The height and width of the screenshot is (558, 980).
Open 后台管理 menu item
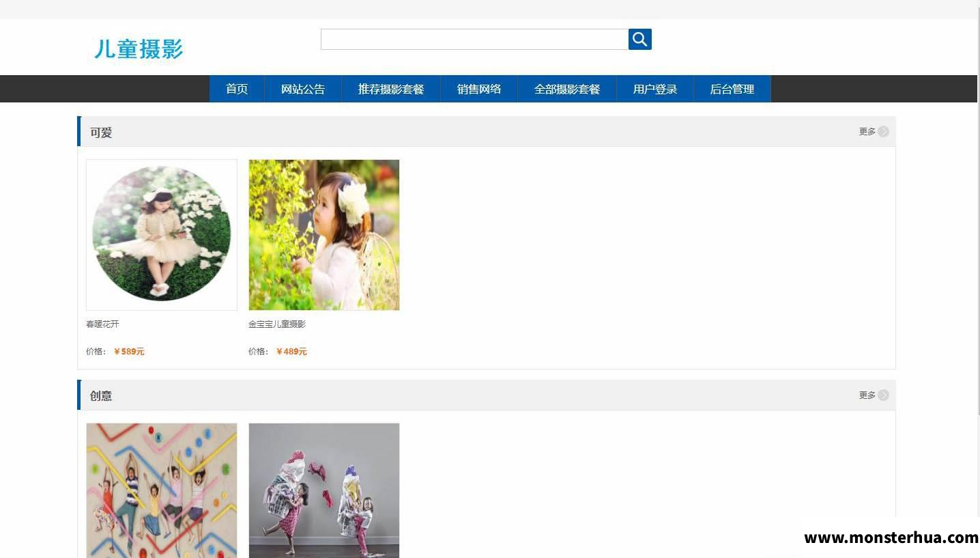[x=732, y=89]
